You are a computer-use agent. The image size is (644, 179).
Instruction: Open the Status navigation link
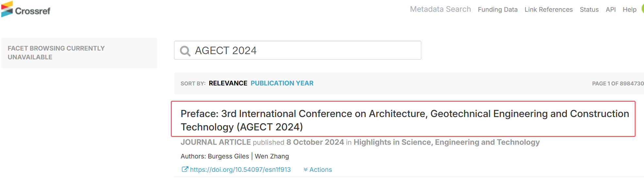click(589, 9)
